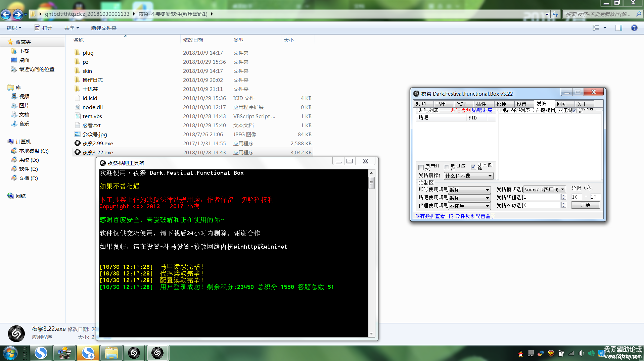Expand the address bar history dropdown arrow
This screenshot has width=644, height=361.
[x=547, y=14]
